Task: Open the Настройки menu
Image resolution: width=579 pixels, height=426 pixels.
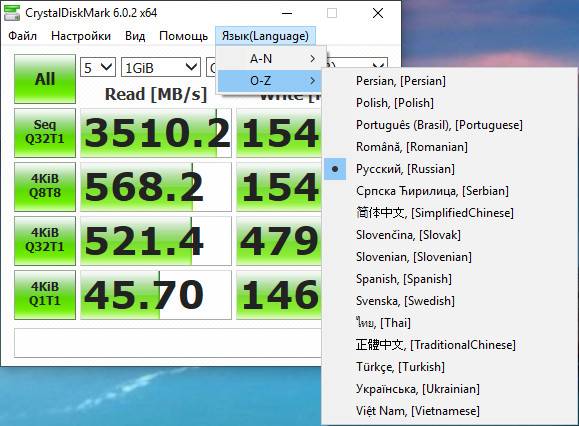Action: (81, 36)
